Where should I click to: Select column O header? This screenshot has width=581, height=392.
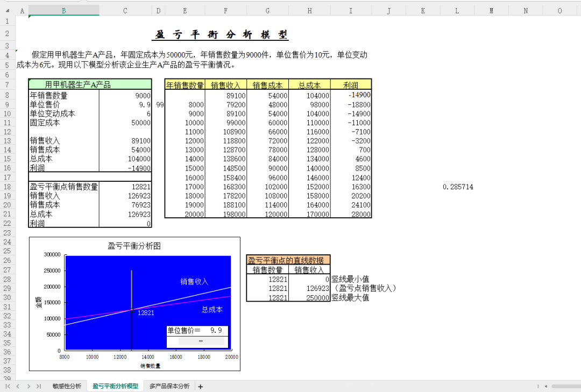click(x=559, y=11)
